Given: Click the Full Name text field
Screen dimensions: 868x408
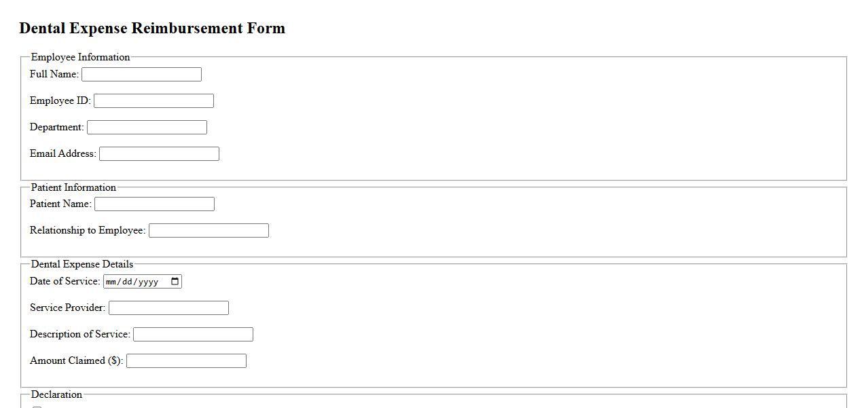Looking at the screenshot, I should [x=141, y=75].
